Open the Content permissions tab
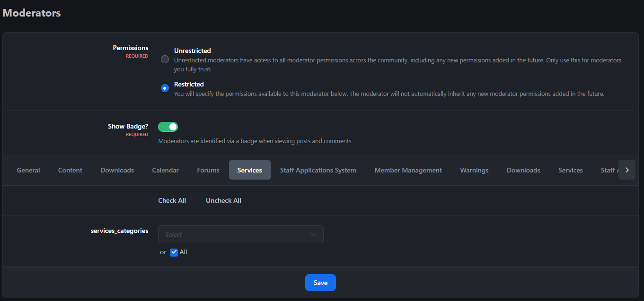The width and height of the screenshot is (644, 301). point(70,170)
